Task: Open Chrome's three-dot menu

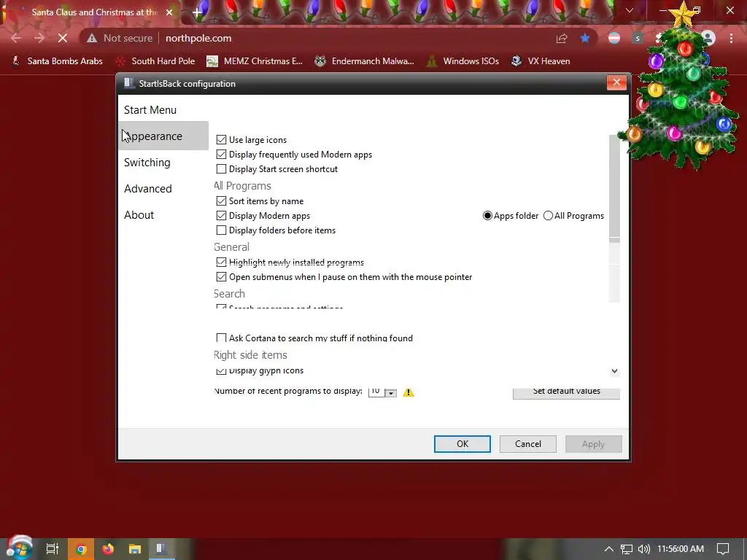Action: click(731, 38)
